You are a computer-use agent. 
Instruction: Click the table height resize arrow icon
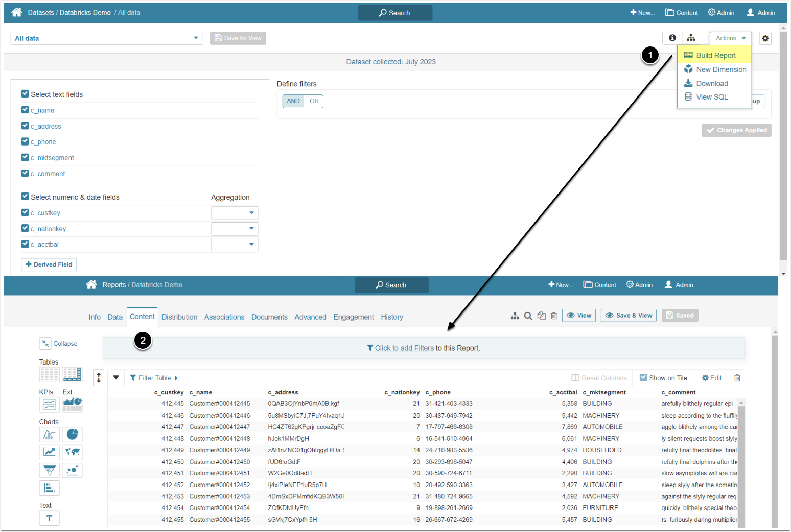[99, 378]
